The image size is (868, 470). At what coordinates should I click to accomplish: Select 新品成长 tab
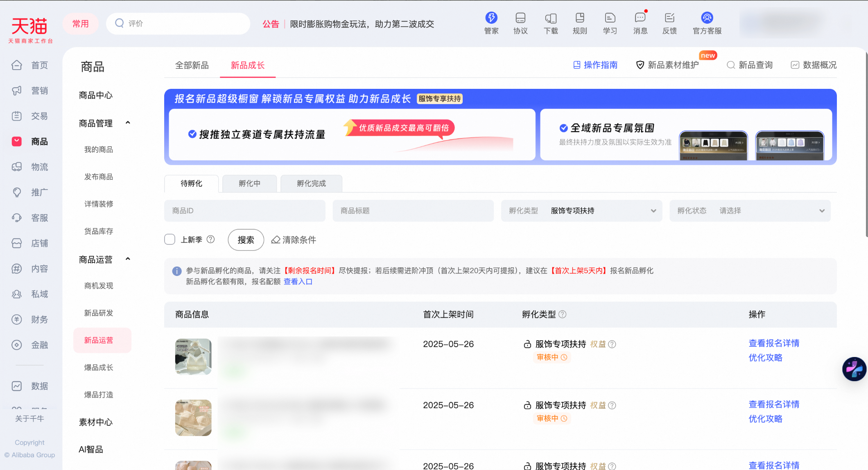pos(248,65)
